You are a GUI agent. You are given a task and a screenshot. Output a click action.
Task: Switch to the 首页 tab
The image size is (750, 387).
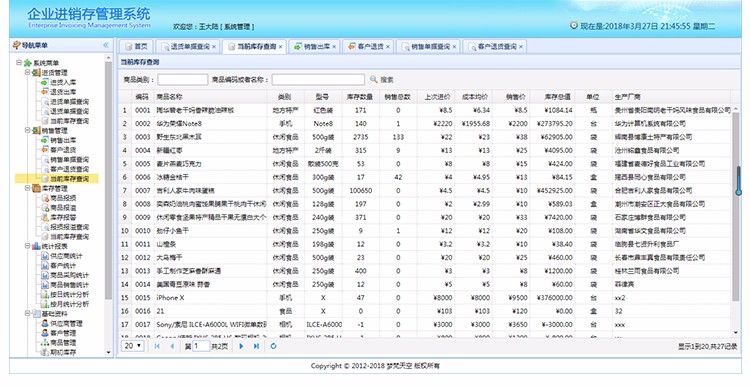pos(136,46)
